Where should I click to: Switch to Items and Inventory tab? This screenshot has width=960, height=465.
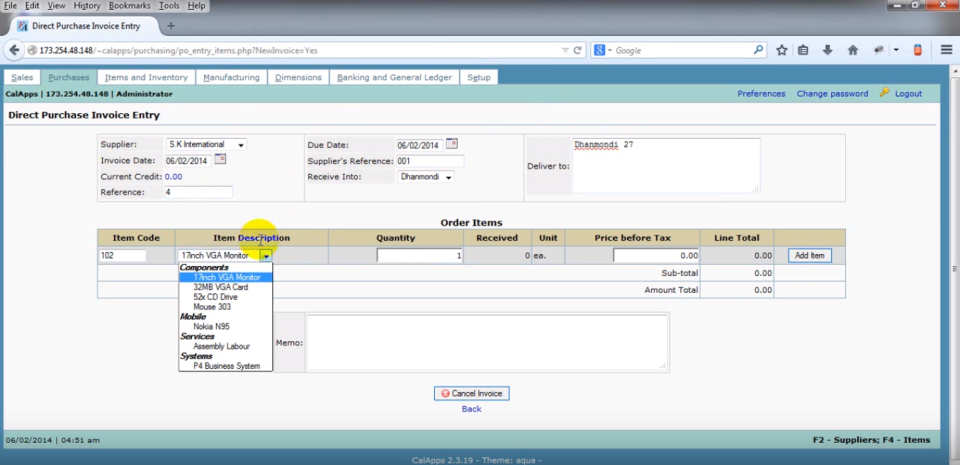coord(146,77)
